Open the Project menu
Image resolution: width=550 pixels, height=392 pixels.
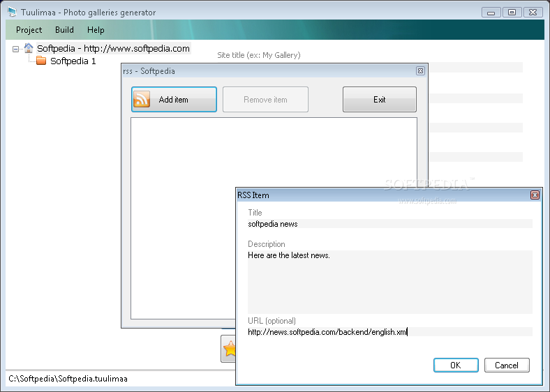[29, 30]
